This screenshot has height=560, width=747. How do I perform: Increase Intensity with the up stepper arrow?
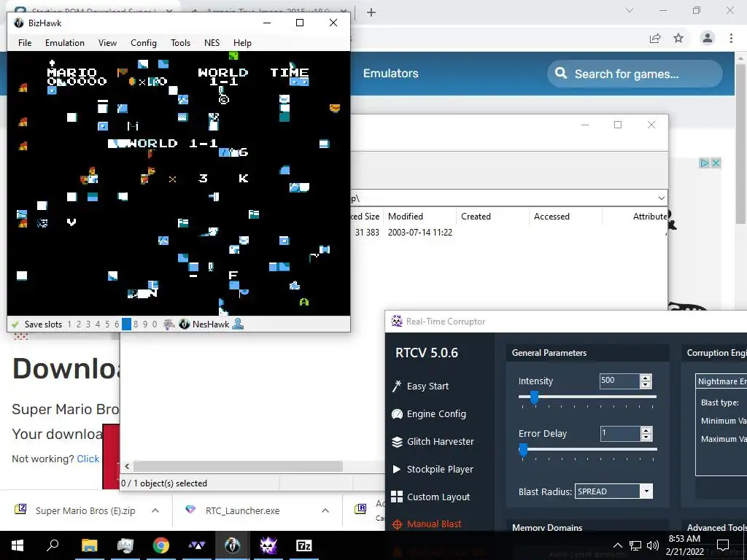pyautogui.click(x=646, y=378)
